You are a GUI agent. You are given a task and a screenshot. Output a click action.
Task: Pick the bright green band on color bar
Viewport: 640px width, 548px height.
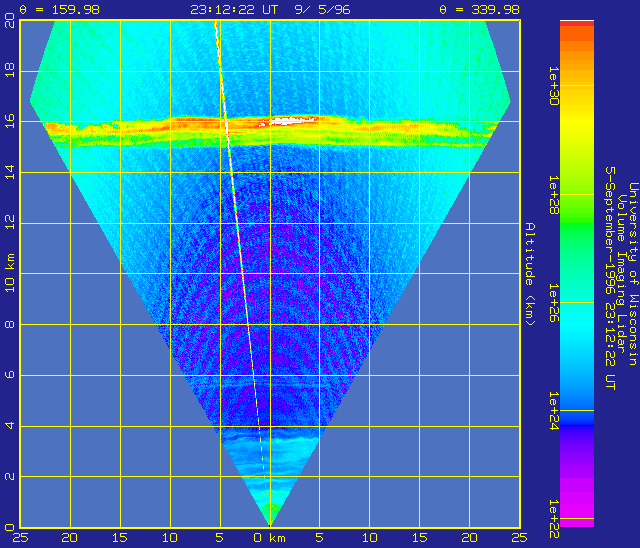pyautogui.click(x=577, y=224)
